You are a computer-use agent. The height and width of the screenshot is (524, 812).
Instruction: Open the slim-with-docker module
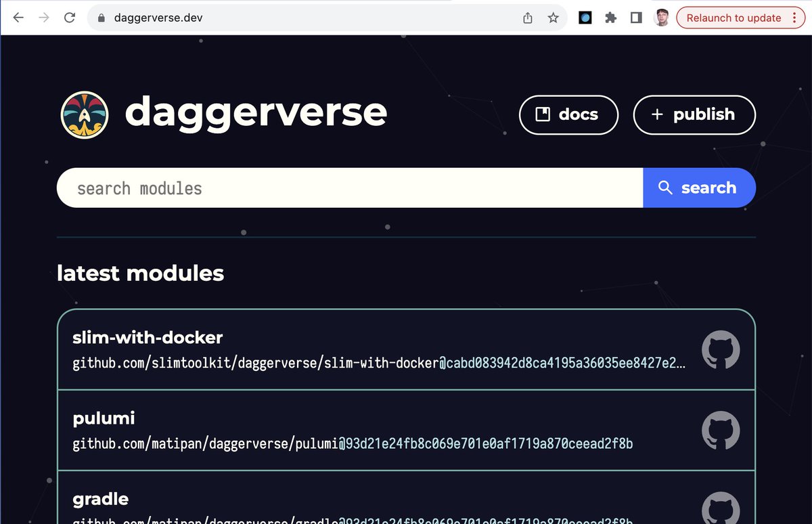click(x=406, y=350)
